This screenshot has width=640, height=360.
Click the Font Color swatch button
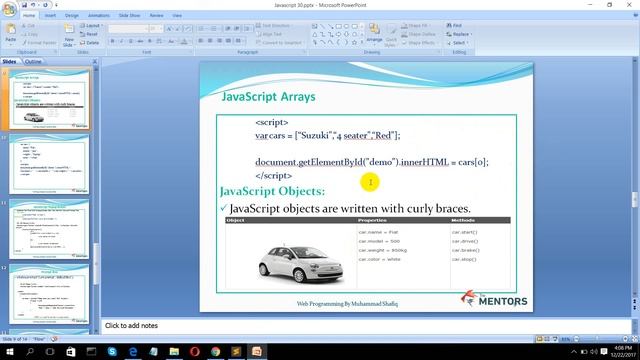184,41
